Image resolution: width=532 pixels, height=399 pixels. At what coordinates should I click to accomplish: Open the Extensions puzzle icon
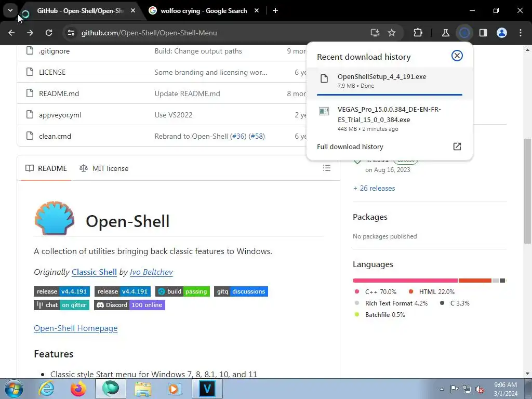pos(418,33)
